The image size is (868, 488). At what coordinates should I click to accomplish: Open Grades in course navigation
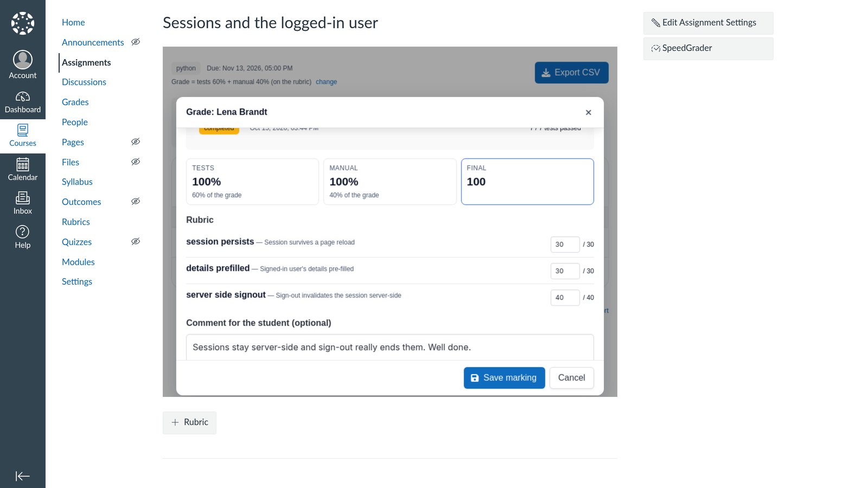pos(75,102)
